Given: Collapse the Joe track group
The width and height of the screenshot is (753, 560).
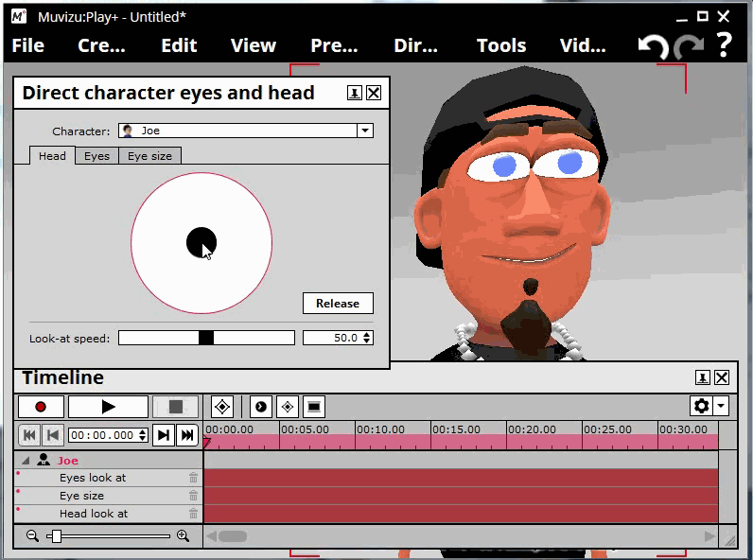Looking at the screenshot, I should tap(26, 461).
